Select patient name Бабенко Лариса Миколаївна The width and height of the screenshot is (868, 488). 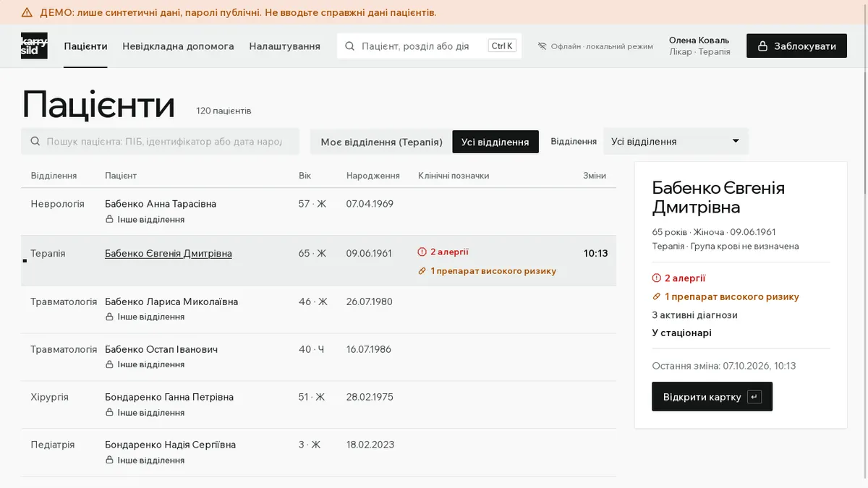point(171,301)
